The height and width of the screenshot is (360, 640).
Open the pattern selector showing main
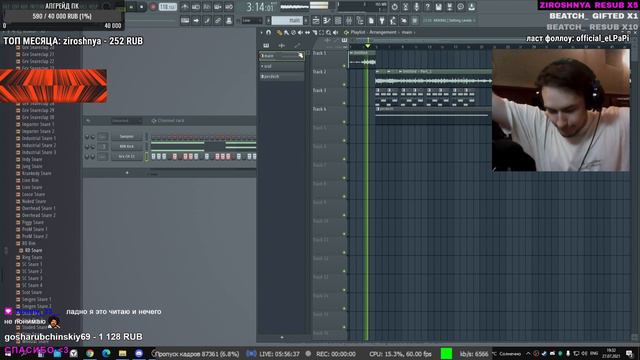pos(287,20)
